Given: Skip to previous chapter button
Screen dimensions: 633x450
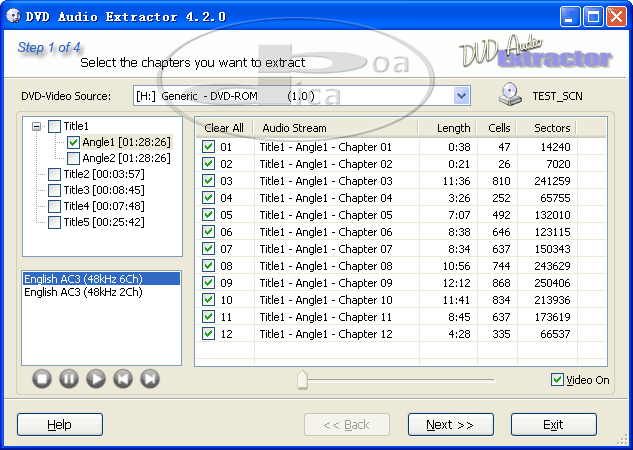Looking at the screenshot, I should [123, 378].
